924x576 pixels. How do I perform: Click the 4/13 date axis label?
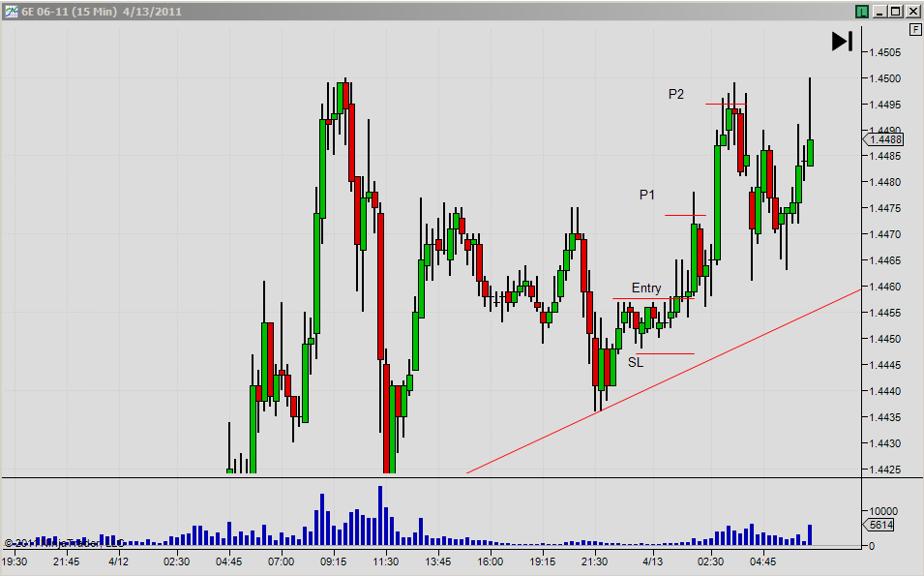click(x=652, y=561)
